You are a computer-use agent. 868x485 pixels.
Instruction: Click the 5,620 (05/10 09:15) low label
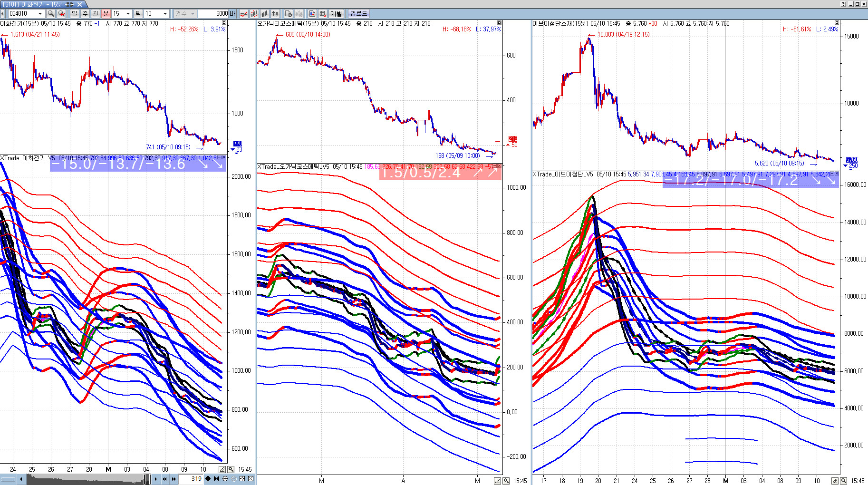click(780, 163)
